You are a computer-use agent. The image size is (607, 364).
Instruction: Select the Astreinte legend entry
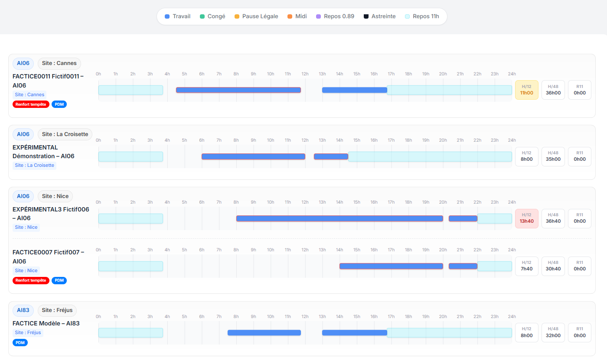[379, 16]
